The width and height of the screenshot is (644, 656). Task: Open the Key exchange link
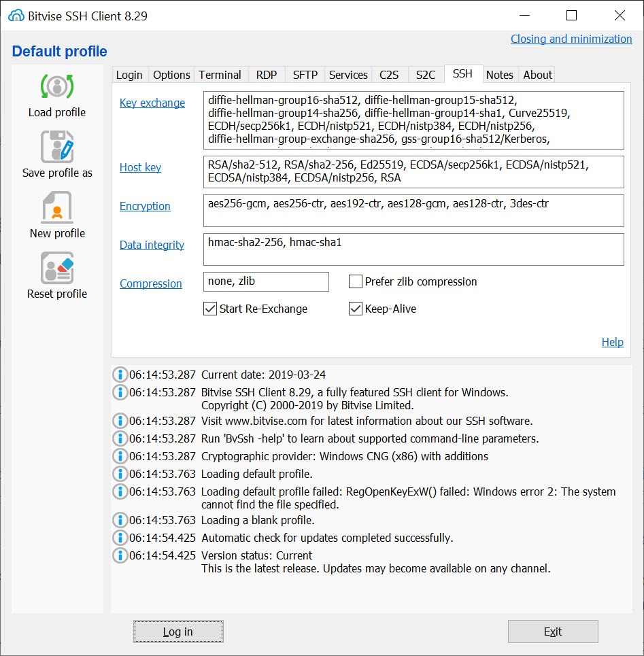(152, 103)
